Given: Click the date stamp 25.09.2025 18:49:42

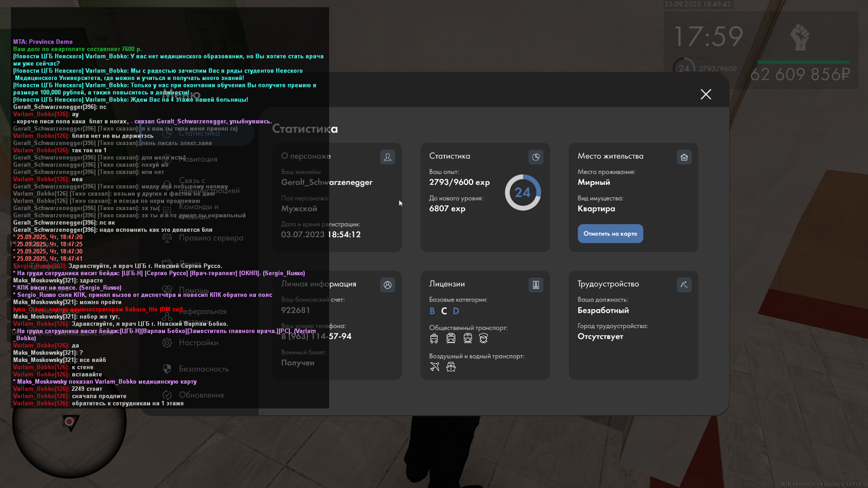Looking at the screenshot, I should click(x=698, y=4).
